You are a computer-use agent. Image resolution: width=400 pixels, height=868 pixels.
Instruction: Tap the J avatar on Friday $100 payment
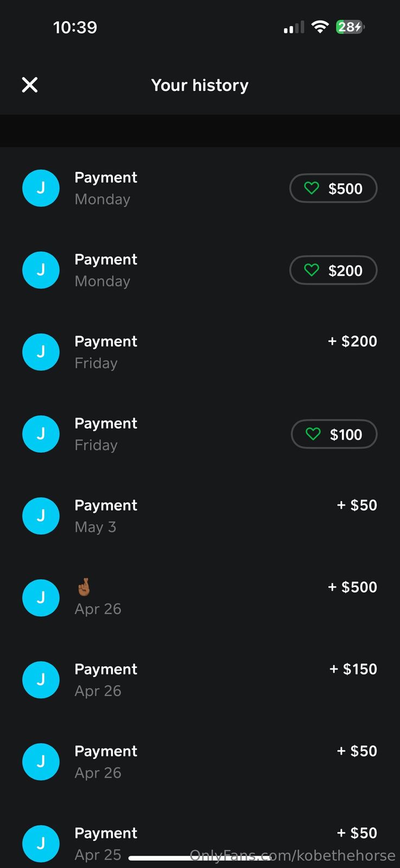41,434
